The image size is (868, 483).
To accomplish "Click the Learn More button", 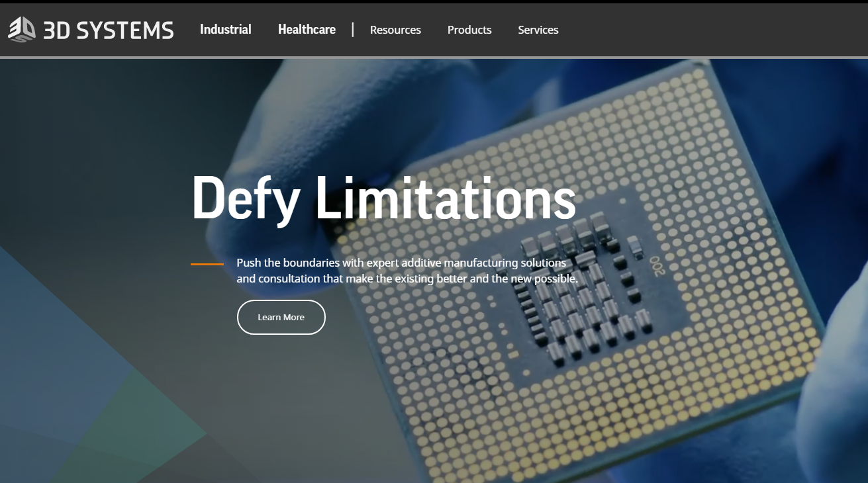I will (281, 318).
